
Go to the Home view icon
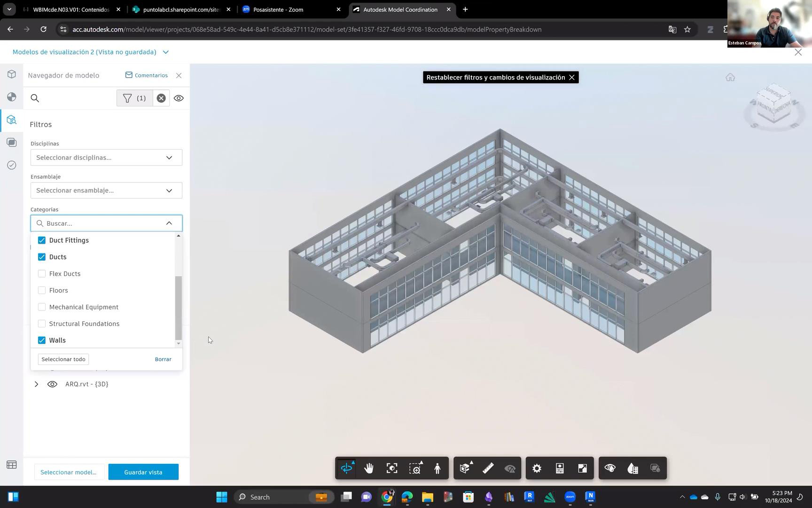730,78
